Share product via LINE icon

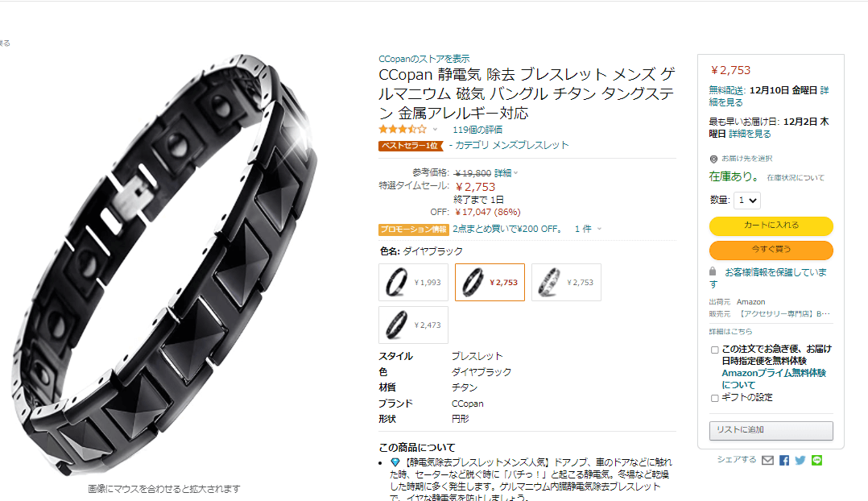(816, 461)
